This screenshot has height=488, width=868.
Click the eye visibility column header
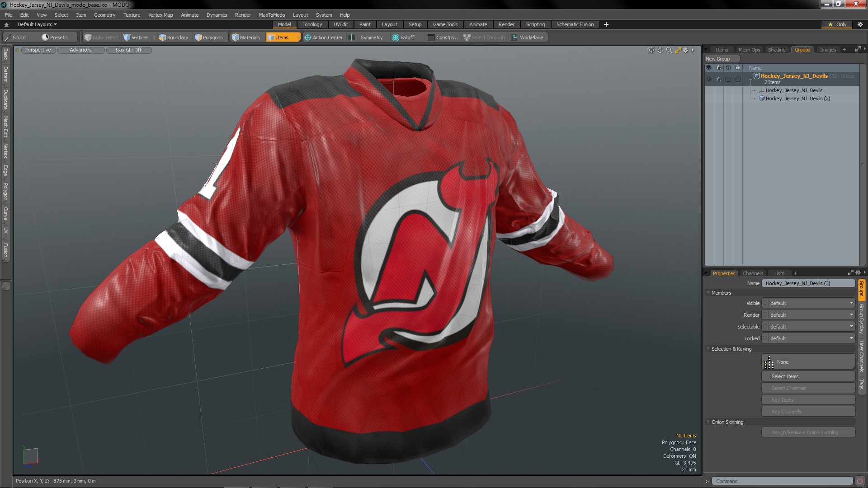709,68
